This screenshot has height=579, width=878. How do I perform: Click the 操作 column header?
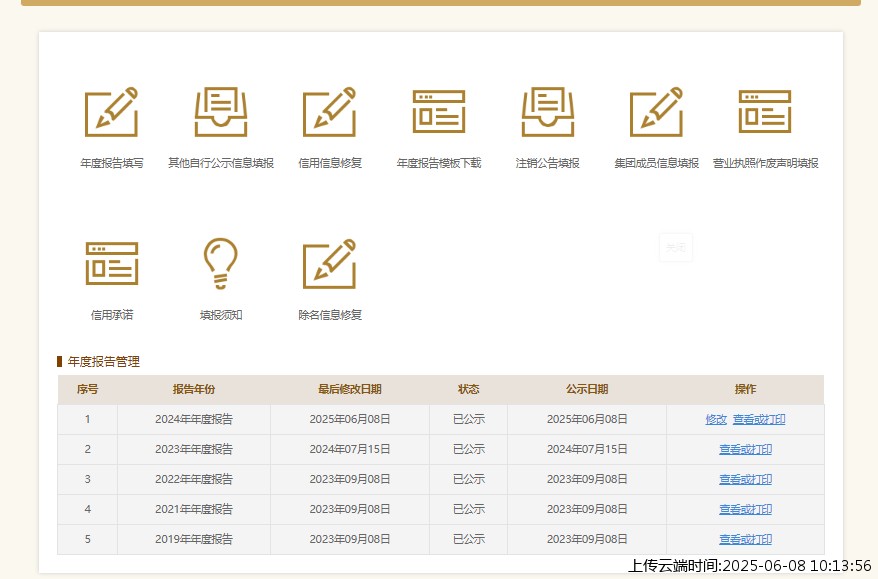tap(745, 389)
